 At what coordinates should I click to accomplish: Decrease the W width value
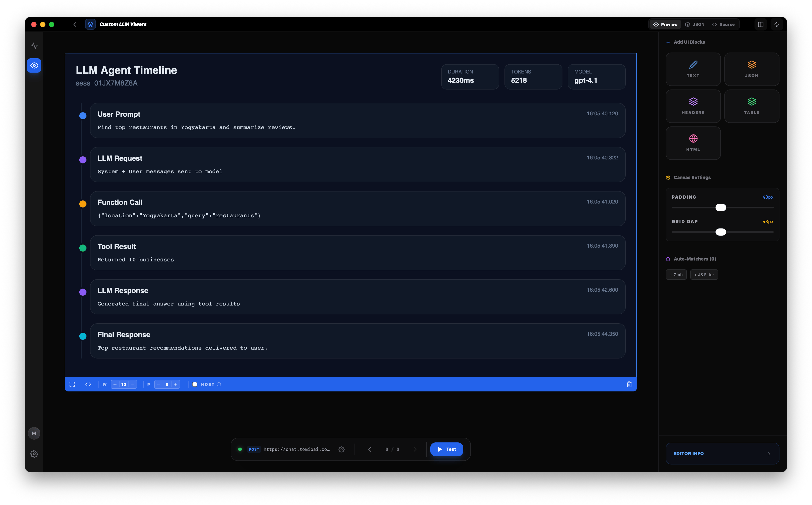pos(115,384)
